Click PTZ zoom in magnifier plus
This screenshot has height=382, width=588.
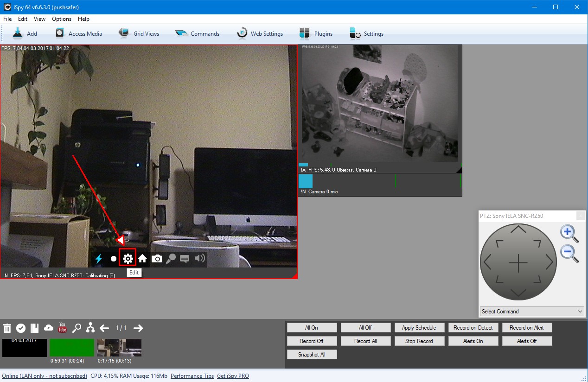pos(569,233)
